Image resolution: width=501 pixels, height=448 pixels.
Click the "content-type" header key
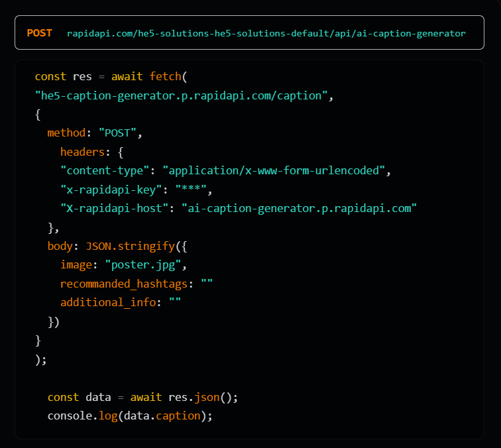click(x=105, y=170)
